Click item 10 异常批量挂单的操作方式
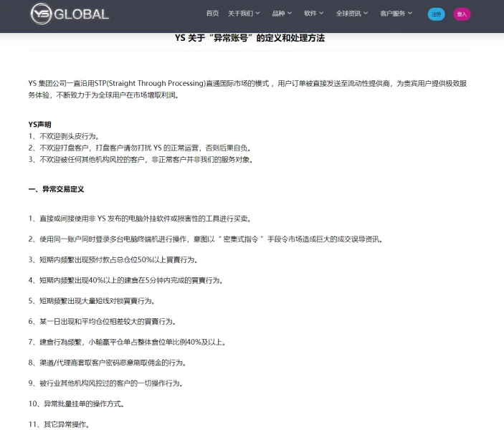 [77, 403]
